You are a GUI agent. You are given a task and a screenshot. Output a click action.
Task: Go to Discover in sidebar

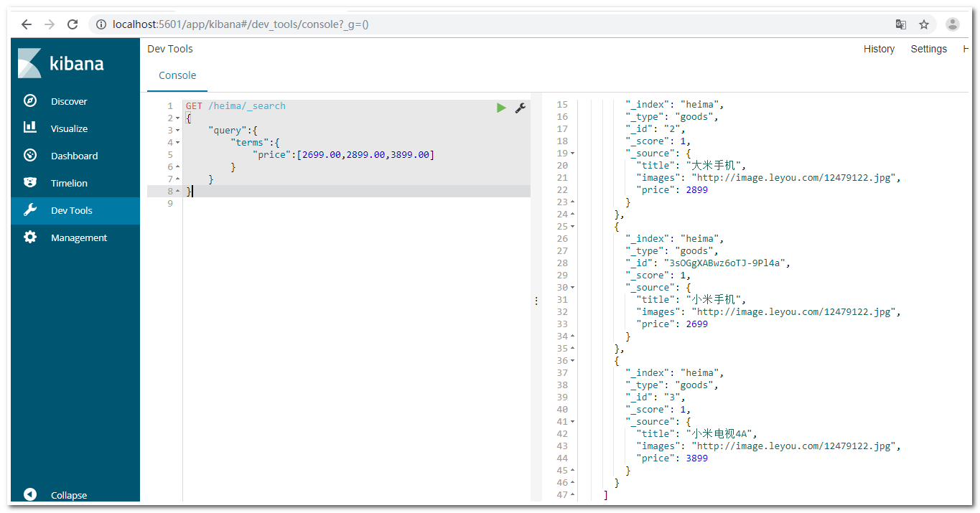click(x=69, y=101)
